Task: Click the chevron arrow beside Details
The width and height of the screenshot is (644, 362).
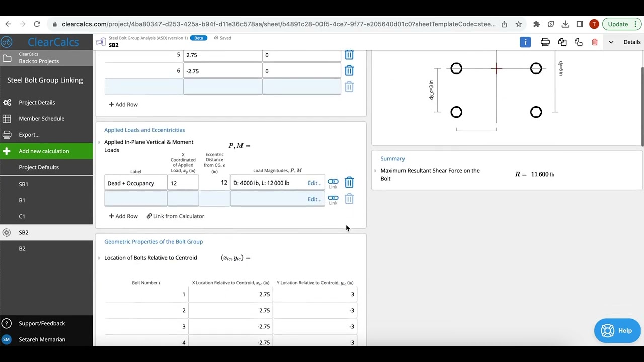Action: tap(611, 42)
